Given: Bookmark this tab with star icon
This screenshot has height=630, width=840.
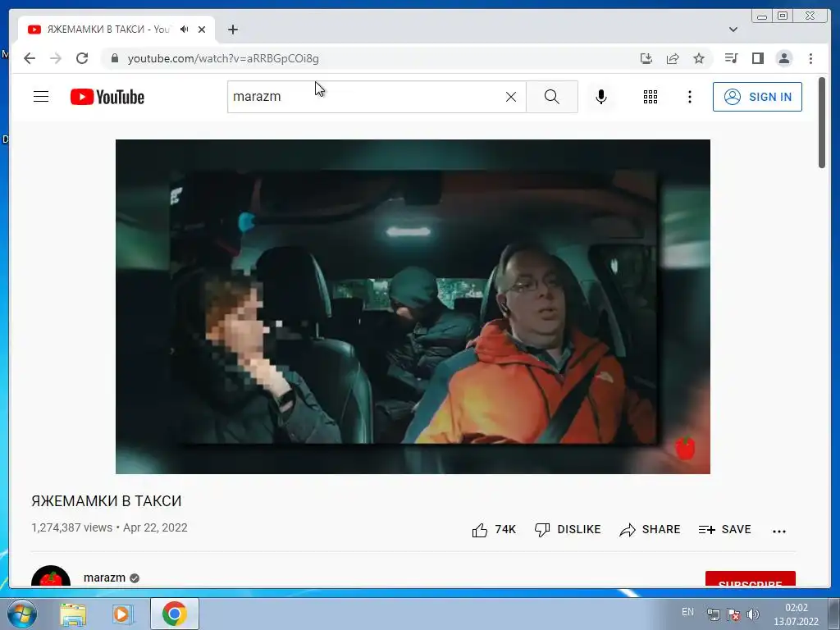Looking at the screenshot, I should (x=699, y=58).
